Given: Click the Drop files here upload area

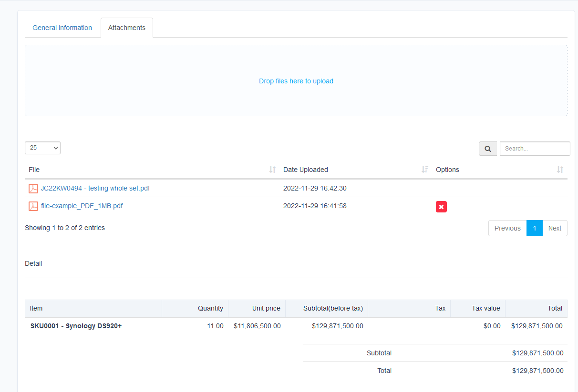Looking at the screenshot, I should 296,81.
